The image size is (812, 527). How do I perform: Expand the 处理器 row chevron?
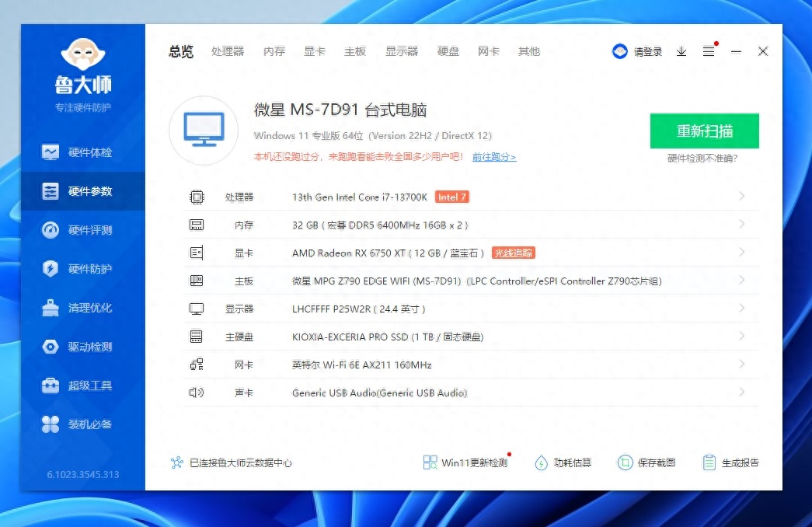(741, 196)
